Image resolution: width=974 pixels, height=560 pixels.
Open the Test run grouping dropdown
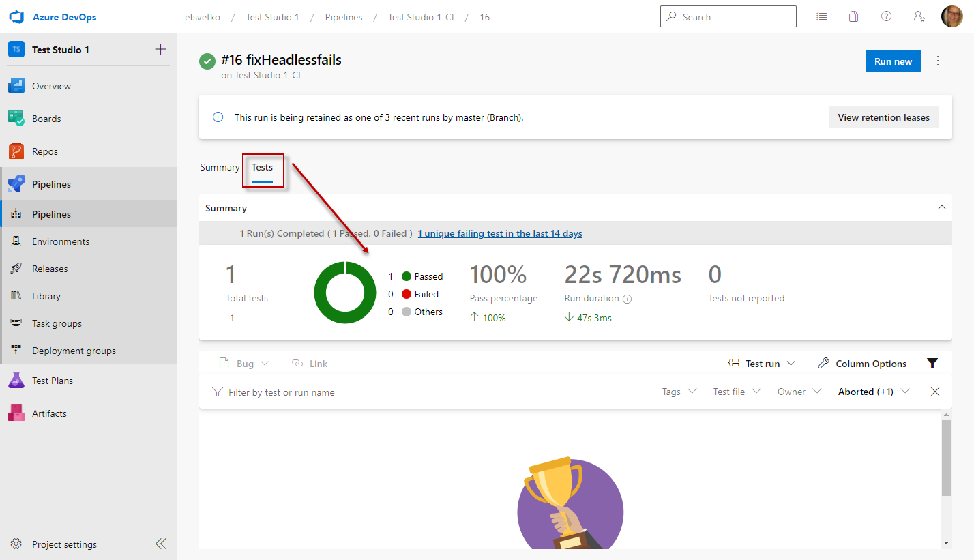(762, 364)
